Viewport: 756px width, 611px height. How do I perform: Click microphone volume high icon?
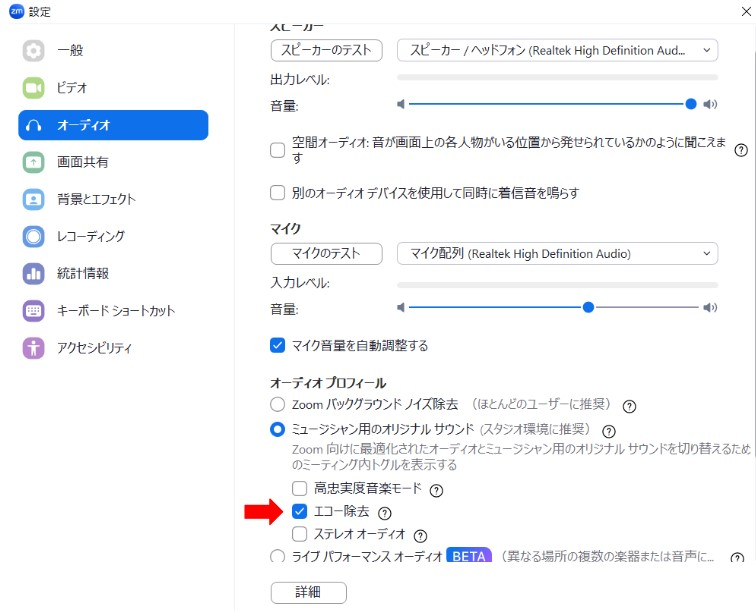coord(710,308)
